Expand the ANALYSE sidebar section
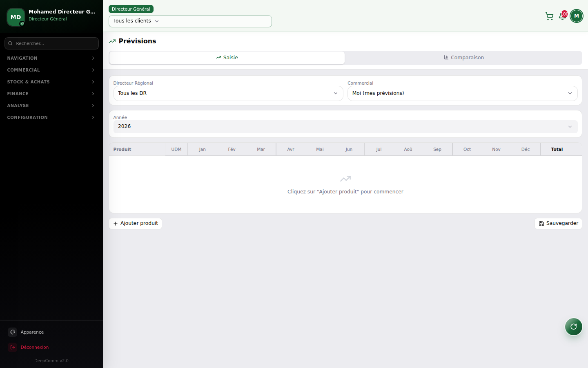The height and width of the screenshot is (368, 588). 51,105
